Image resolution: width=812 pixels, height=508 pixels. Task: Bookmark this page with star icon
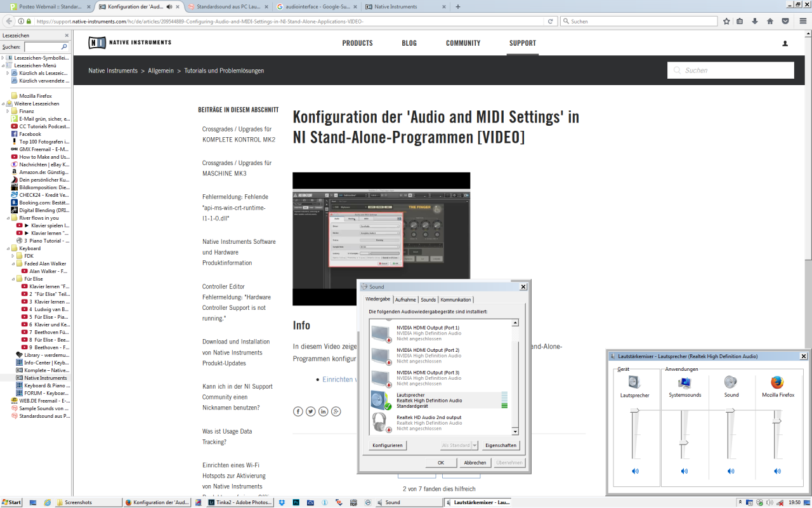[726, 21]
